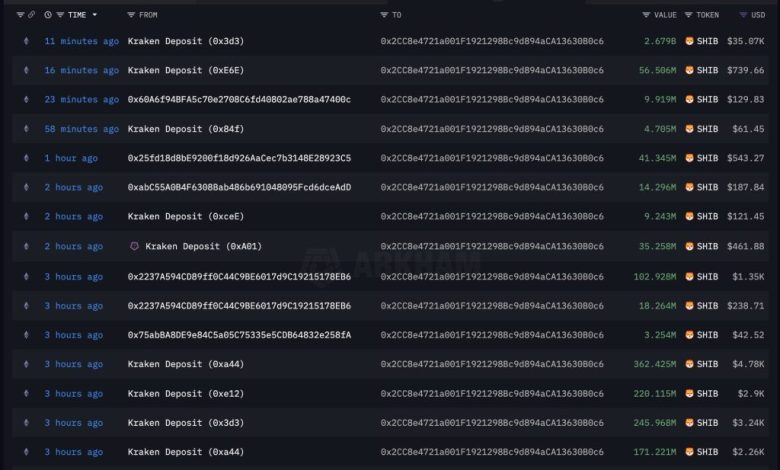Open the 11 minutes ago transaction
Image resolution: width=780 pixels, height=470 pixels.
pos(81,41)
